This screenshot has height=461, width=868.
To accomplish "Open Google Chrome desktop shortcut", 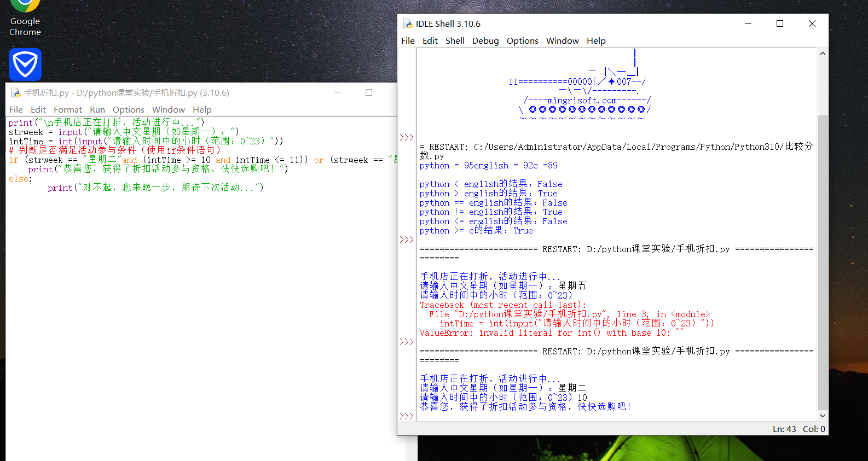I will pos(25,18).
